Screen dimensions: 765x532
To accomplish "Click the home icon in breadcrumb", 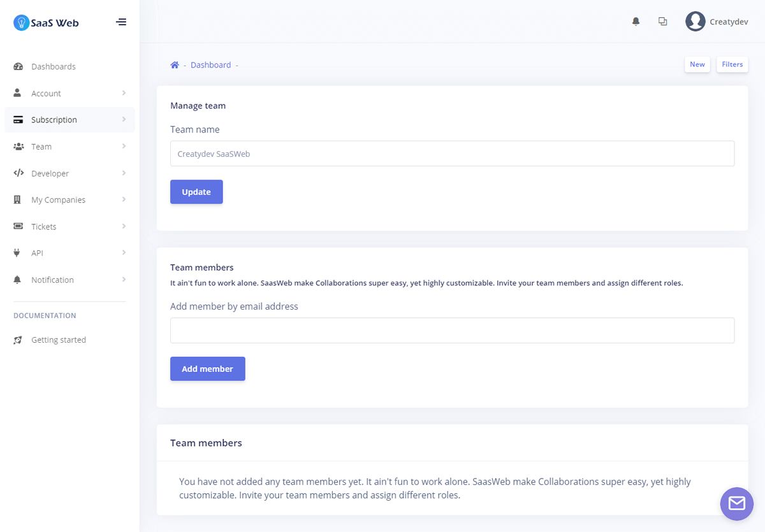I will pyautogui.click(x=175, y=65).
